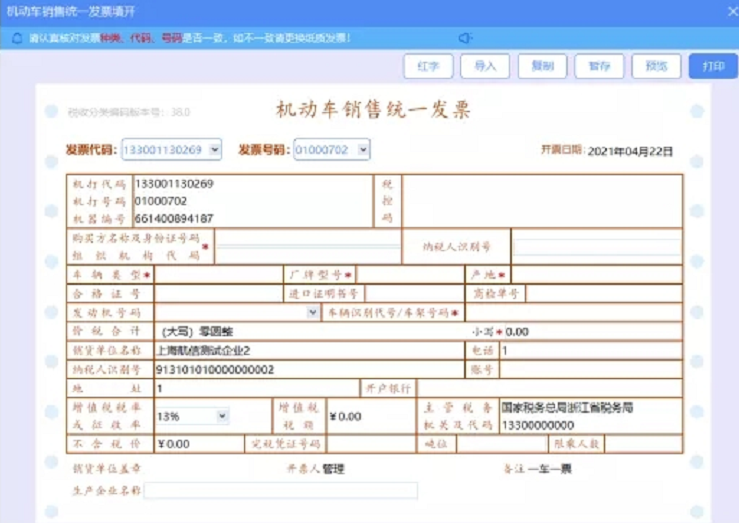
Task: Click the blue 打印 (print) button
Action: [714, 66]
